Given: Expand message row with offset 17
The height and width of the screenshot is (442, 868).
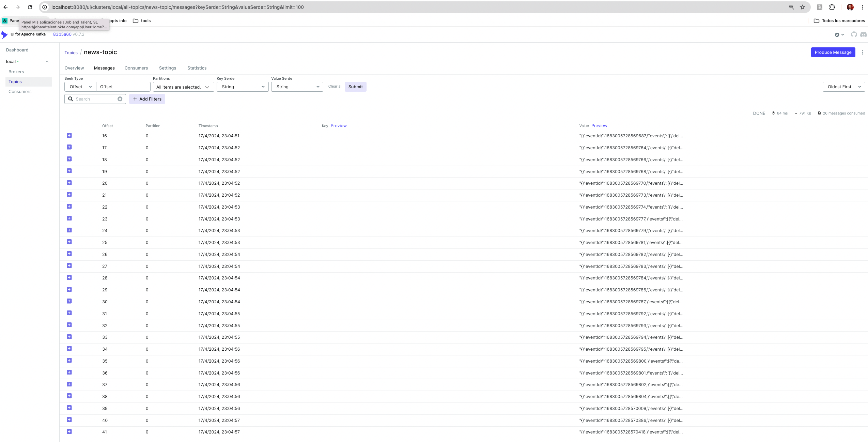Looking at the screenshot, I should coord(69,147).
